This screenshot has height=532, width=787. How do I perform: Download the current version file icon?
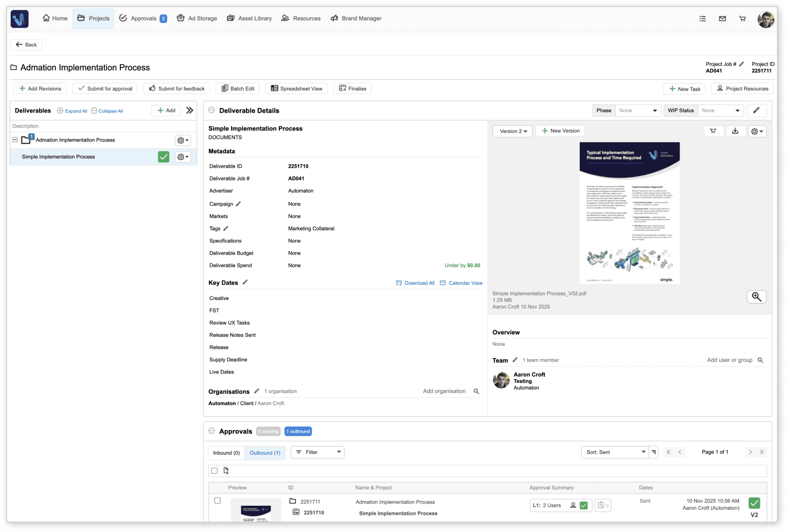735,131
